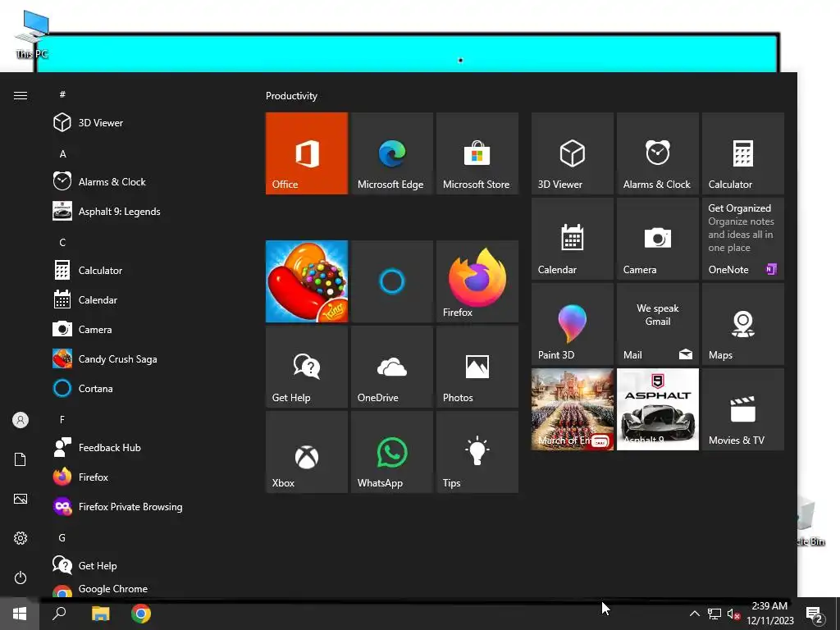The width and height of the screenshot is (840, 630).
Task: Open the user account icon in Start sidebar
Action: (21, 420)
